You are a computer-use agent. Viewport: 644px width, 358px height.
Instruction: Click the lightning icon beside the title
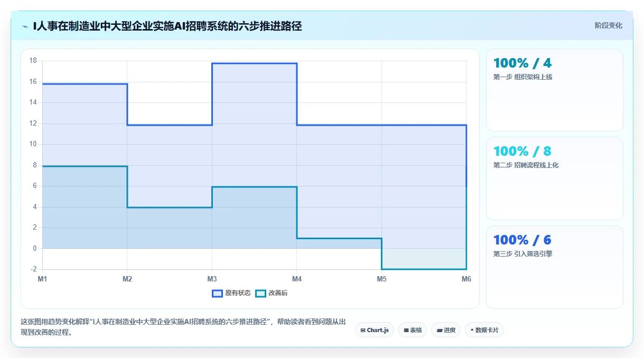point(25,26)
